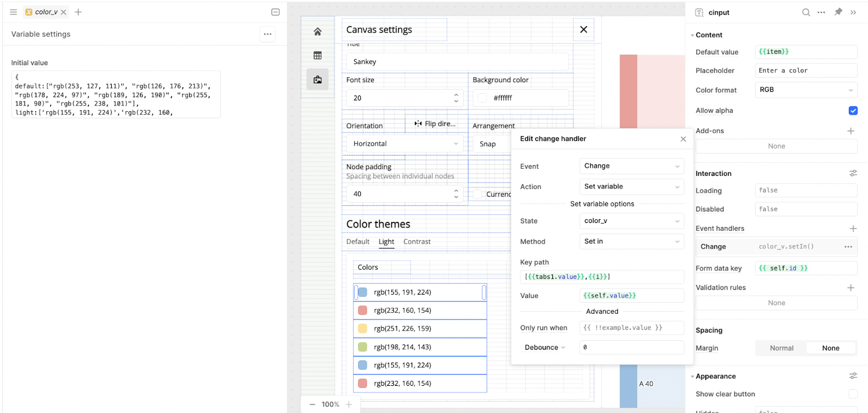Screen dimensions: 868x413
Task: Click the Debounce value input
Action: point(631,347)
